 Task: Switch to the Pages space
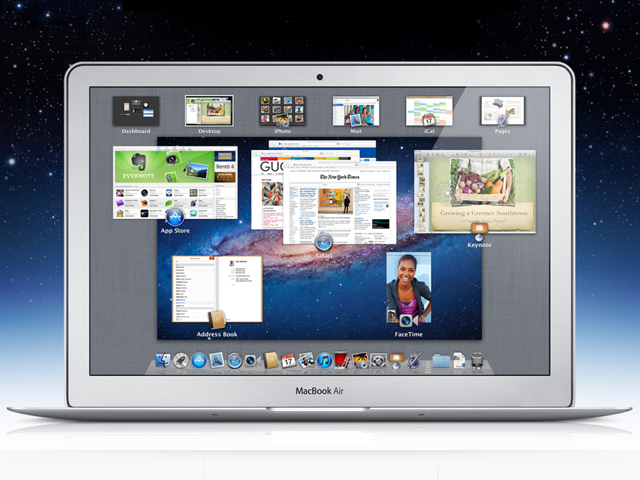coord(504,111)
